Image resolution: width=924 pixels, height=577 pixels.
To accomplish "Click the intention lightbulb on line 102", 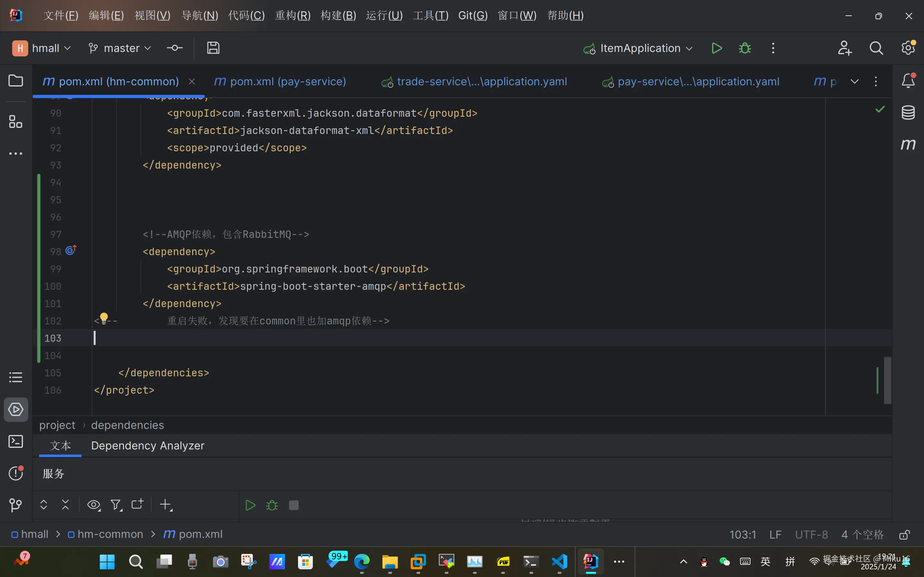I will coord(104,318).
